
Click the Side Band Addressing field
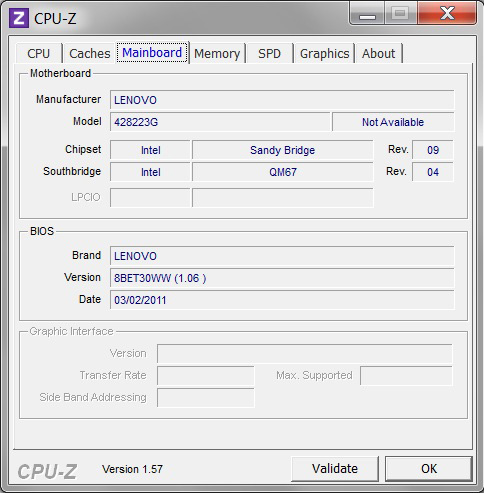tap(206, 397)
